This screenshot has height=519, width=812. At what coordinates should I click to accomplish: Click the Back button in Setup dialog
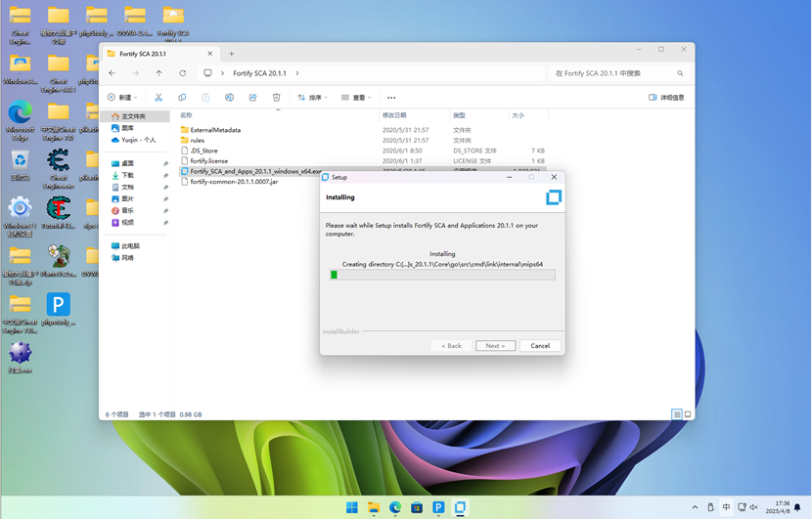pyautogui.click(x=451, y=346)
